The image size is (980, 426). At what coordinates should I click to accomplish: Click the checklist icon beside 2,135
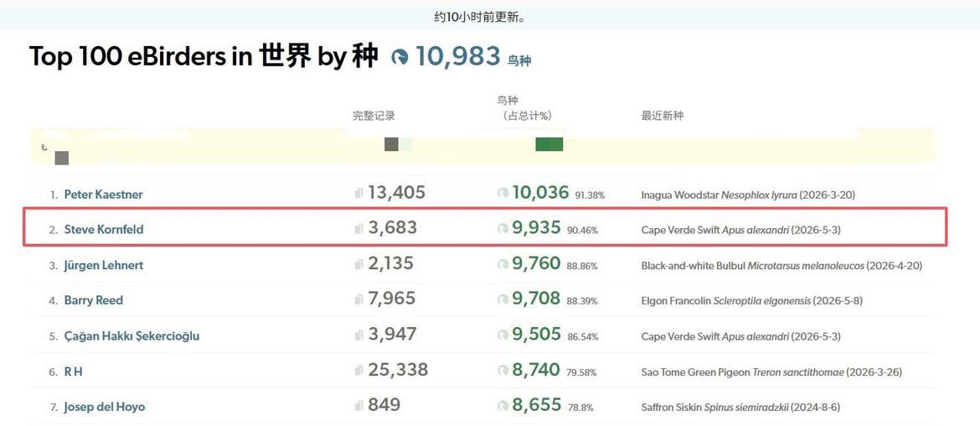pos(358,265)
